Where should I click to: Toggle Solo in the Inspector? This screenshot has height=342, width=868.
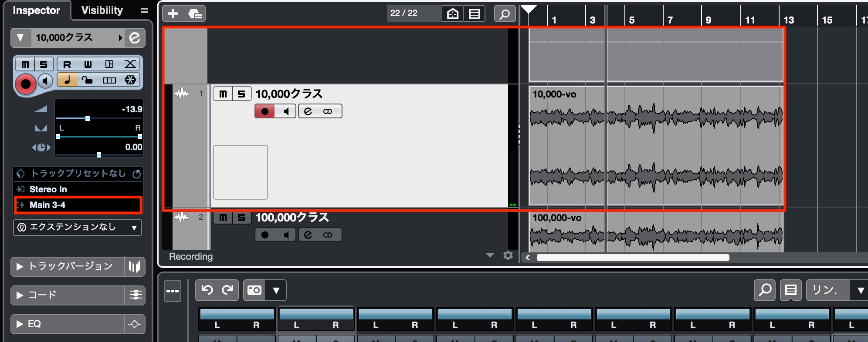point(44,64)
